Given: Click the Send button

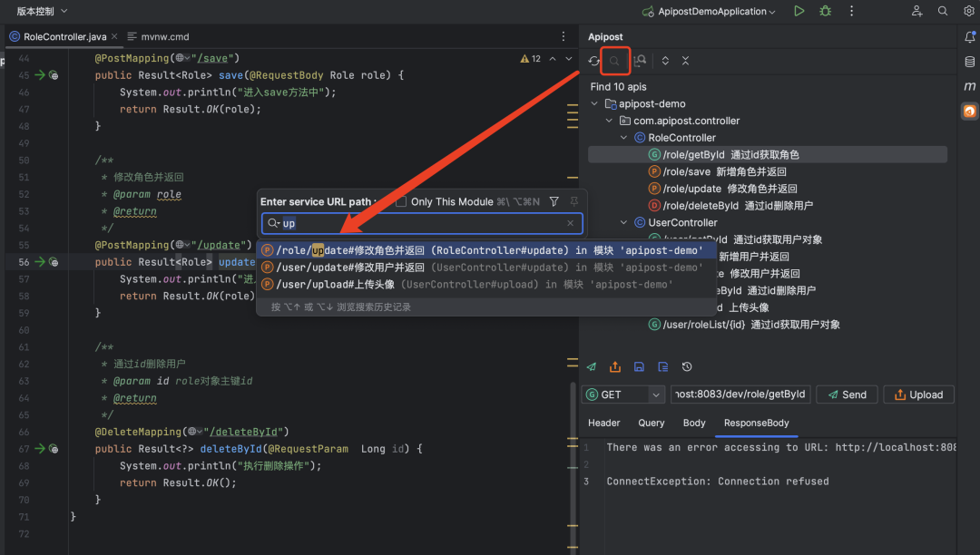Looking at the screenshot, I should (847, 394).
